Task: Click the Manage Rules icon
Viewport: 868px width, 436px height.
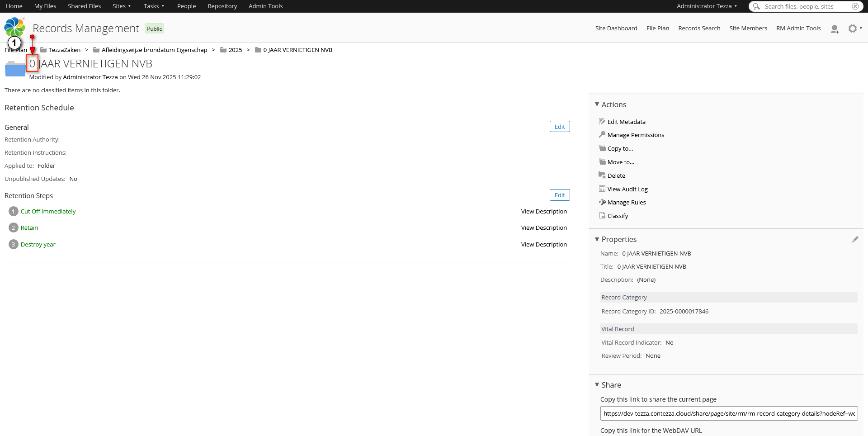Action: 602,202
